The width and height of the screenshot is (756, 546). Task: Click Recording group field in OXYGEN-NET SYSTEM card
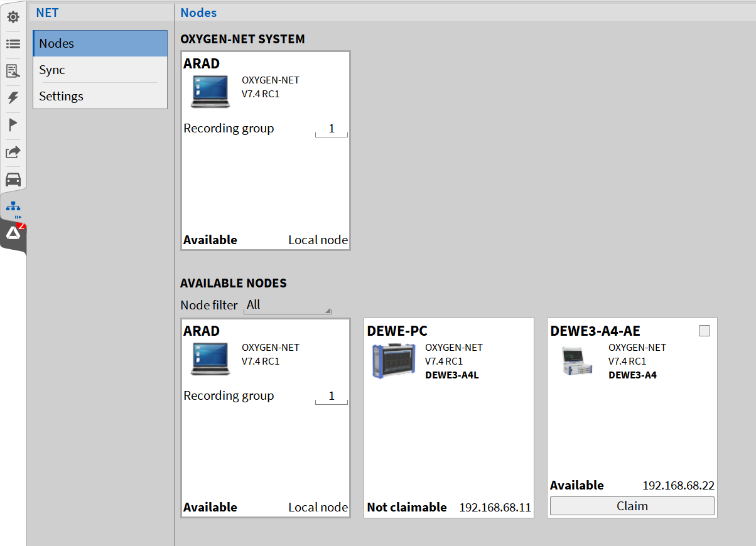[332, 129]
